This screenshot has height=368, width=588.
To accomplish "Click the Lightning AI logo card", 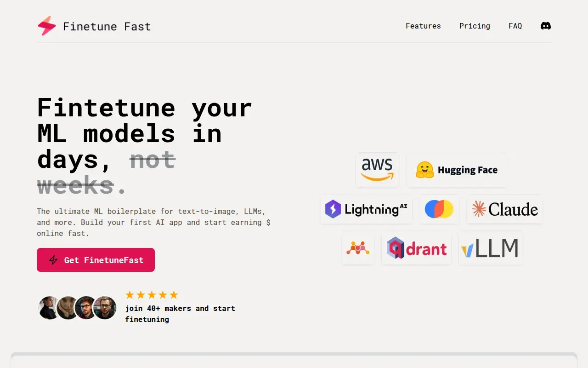I will (366, 209).
